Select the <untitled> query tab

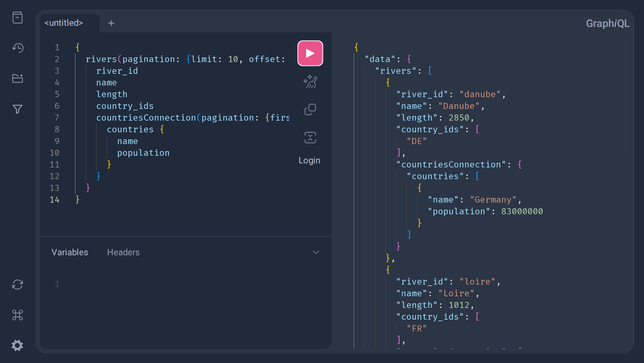pos(64,23)
